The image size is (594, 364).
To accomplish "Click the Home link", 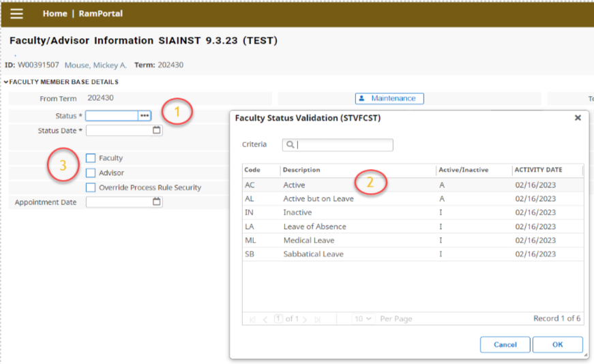I will coord(55,14).
